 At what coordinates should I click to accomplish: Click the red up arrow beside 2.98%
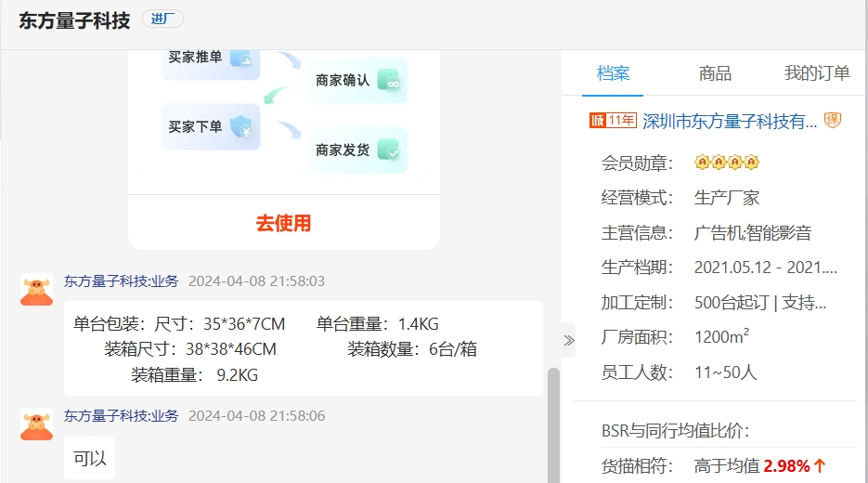point(820,466)
